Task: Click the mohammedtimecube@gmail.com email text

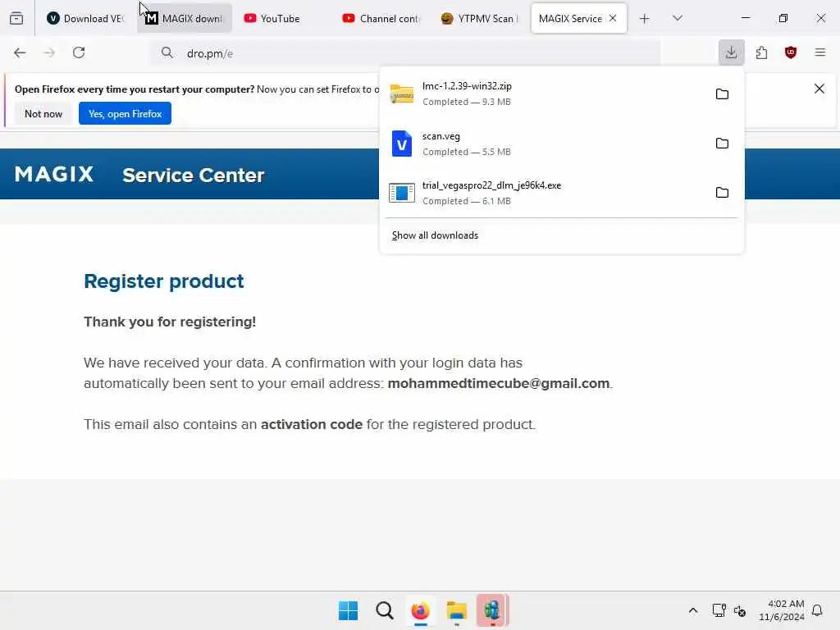Action: (x=498, y=384)
